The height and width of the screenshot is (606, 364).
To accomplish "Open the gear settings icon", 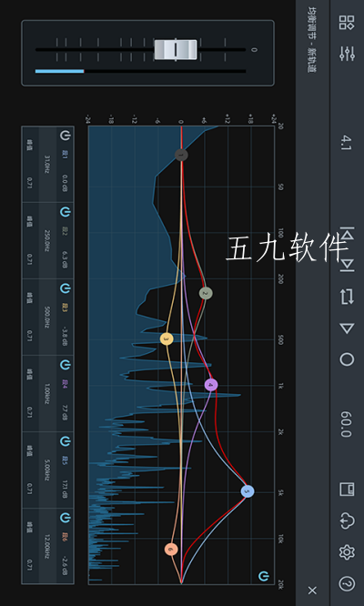I will click(347, 552).
